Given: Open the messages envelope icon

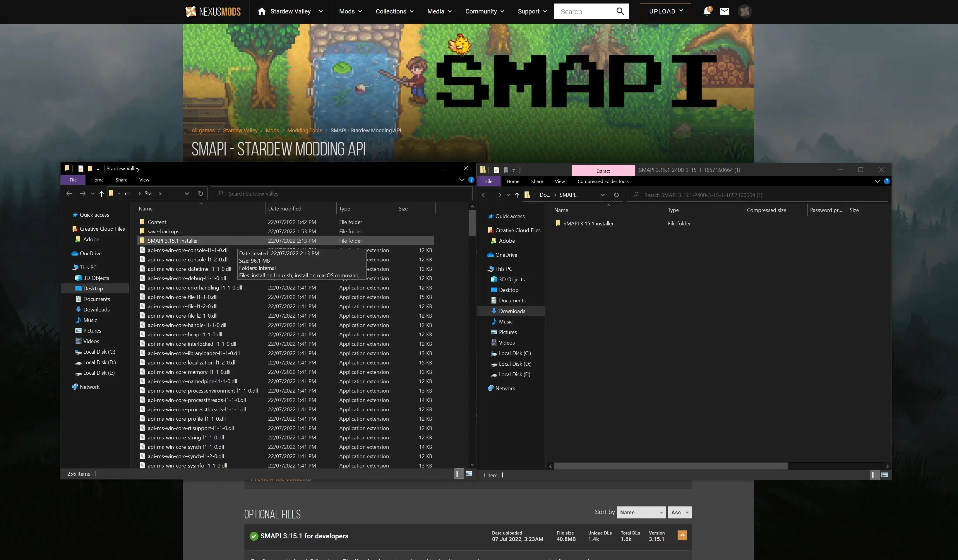Looking at the screenshot, I should point(725,11).
